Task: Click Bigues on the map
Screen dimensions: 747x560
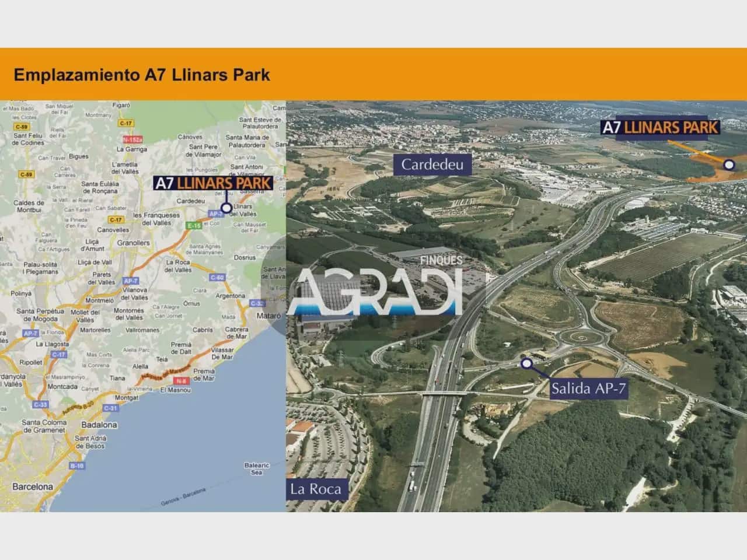Action: (79, 156)
